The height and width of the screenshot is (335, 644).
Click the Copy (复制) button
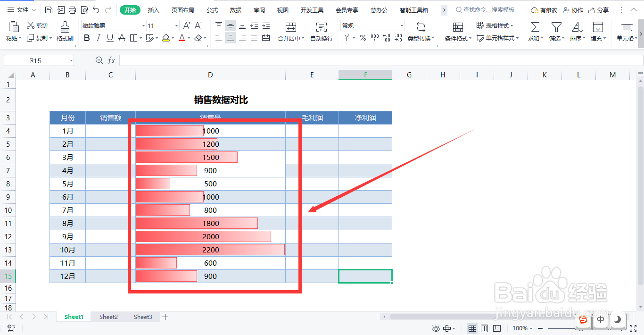coord(37,38)
